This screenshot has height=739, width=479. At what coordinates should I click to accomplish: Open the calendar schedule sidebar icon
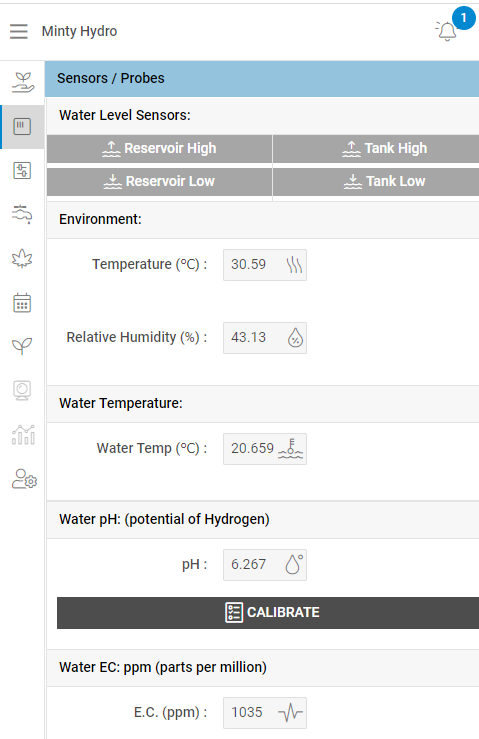click(x=22, y=303)
